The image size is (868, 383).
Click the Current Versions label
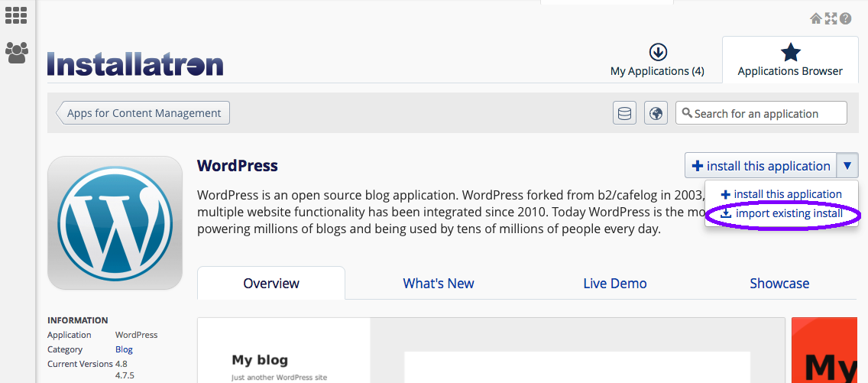(x=80, y=364)
